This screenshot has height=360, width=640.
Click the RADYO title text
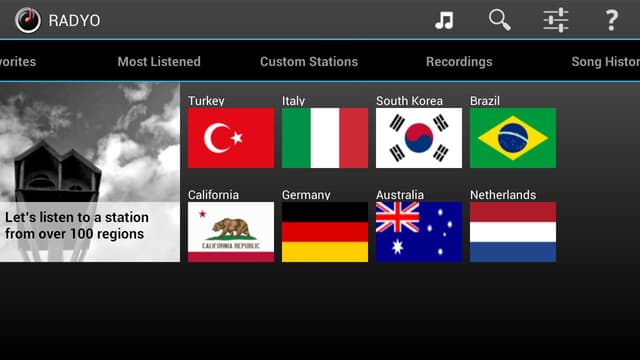[74, 20]
